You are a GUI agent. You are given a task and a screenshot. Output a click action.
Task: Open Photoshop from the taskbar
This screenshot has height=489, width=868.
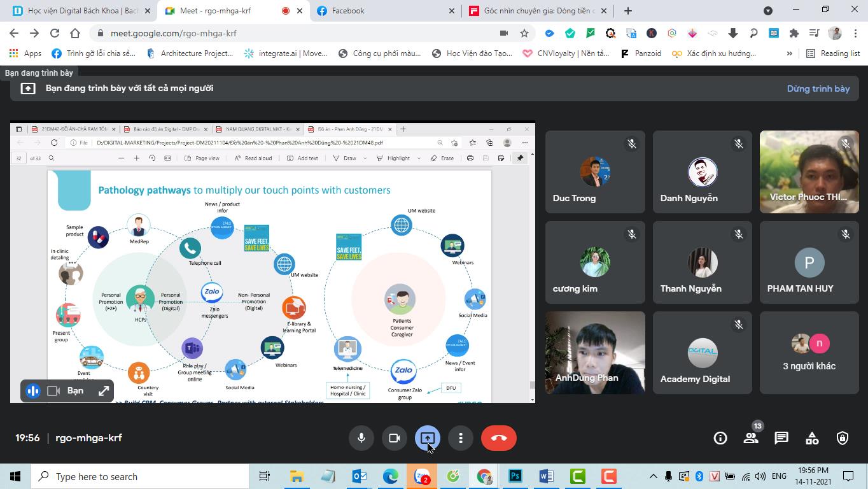point(515,476)
